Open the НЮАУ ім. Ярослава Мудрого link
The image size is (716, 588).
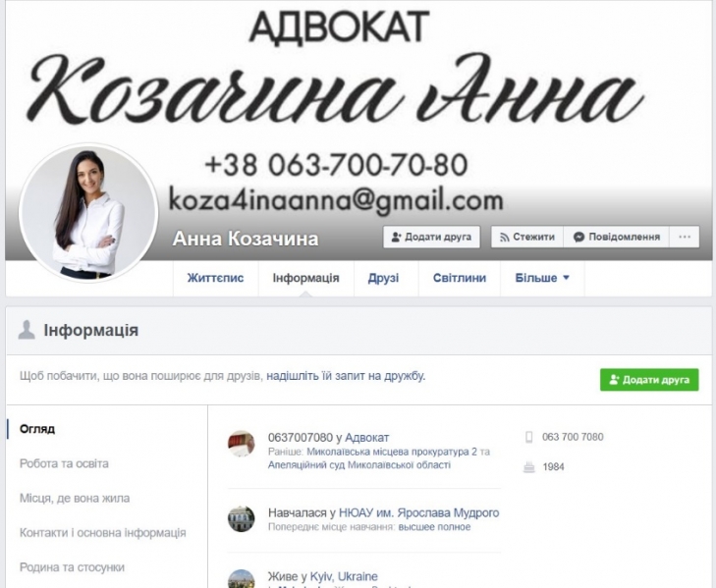(x=418, y=512)
